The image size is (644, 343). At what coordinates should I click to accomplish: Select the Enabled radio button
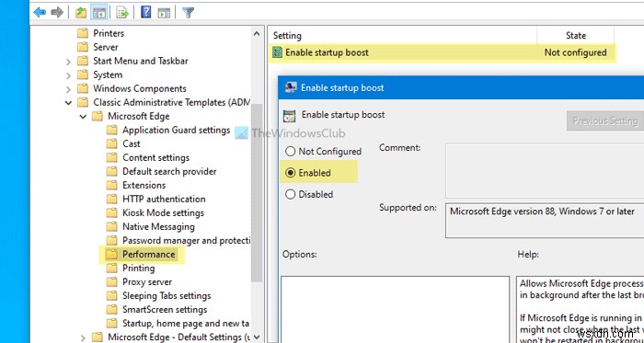click(291, 173)
